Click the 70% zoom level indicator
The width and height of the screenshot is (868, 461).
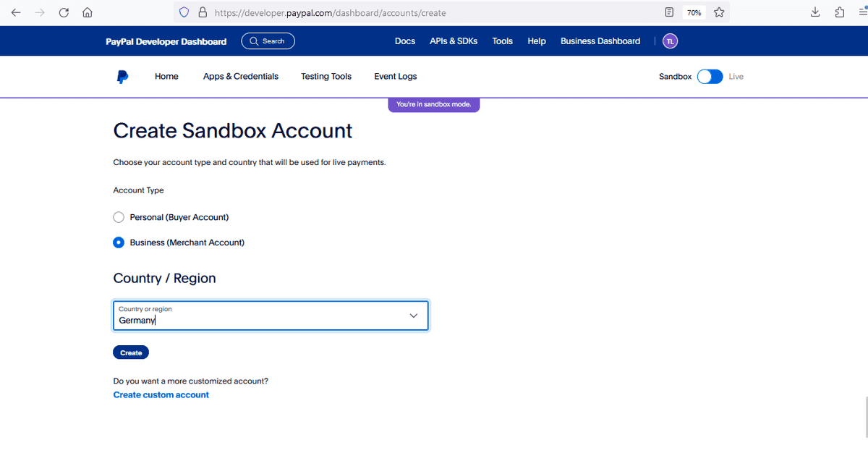tap(694, 12)
